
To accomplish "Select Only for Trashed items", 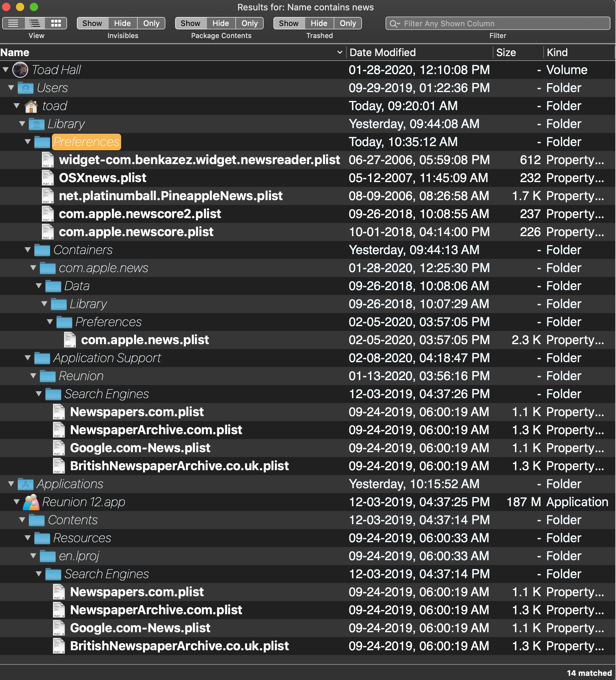I will coord(348,23).
